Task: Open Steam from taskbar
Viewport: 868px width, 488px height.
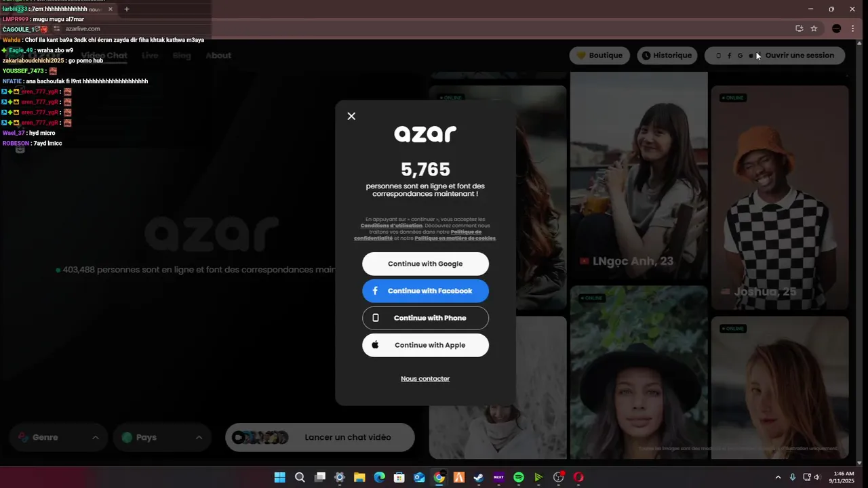Action: [479, 477]
